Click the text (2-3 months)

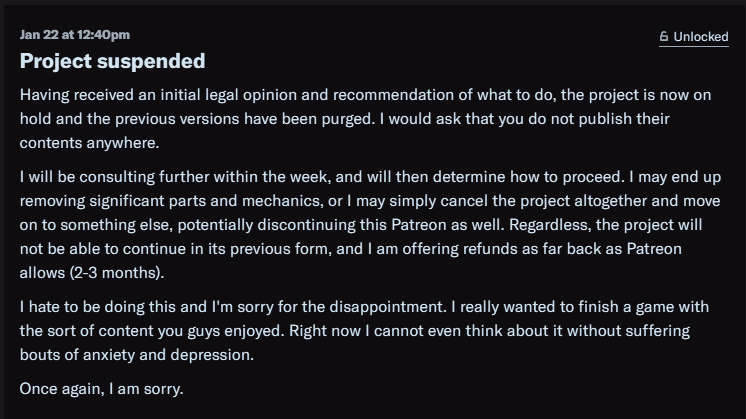[117, 273]
